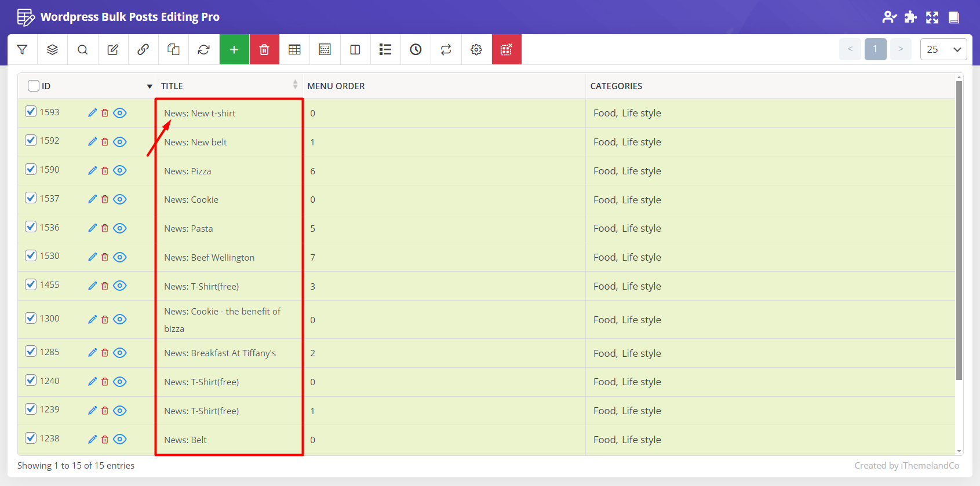
Task: Click the pencil edit icon for post 1593
Action: pyautogui.click(x=92, y=113)
